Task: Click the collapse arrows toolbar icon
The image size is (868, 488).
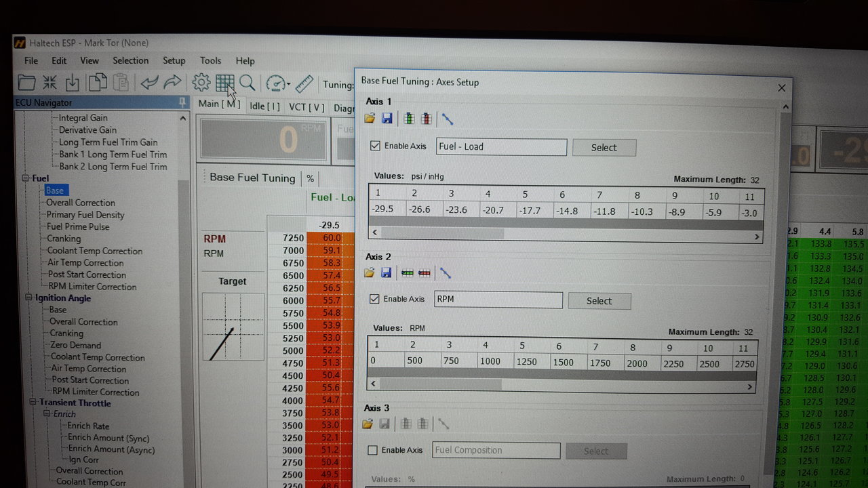Action: (50, 83)
